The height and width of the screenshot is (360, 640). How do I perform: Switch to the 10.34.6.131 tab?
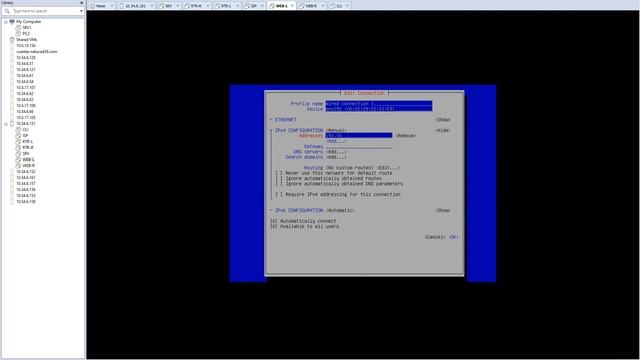(135, 6)
